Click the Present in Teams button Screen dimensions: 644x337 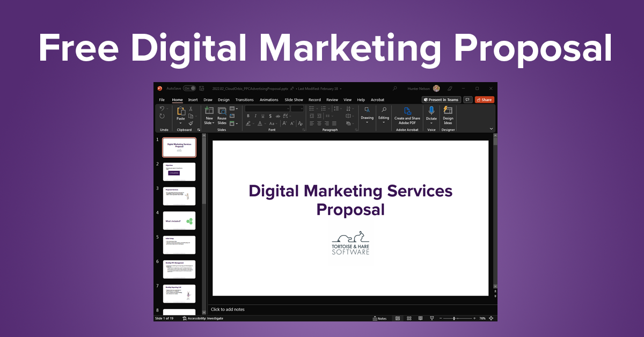(x=441, y=99)
